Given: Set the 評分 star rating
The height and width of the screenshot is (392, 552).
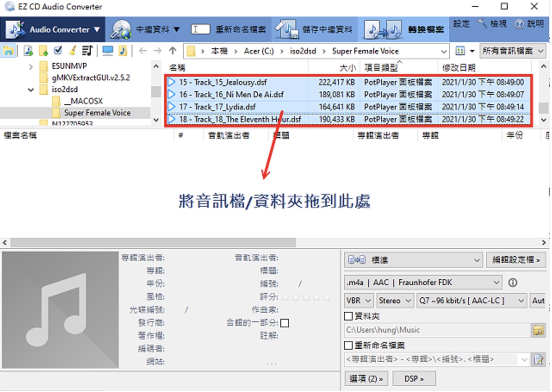Looking at the screenshot, I should [x=306, y=297].
